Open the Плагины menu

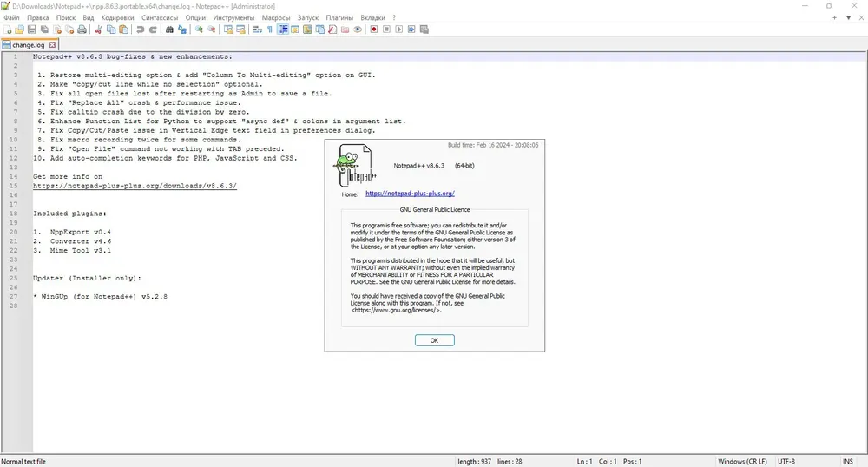pos(339,17)
